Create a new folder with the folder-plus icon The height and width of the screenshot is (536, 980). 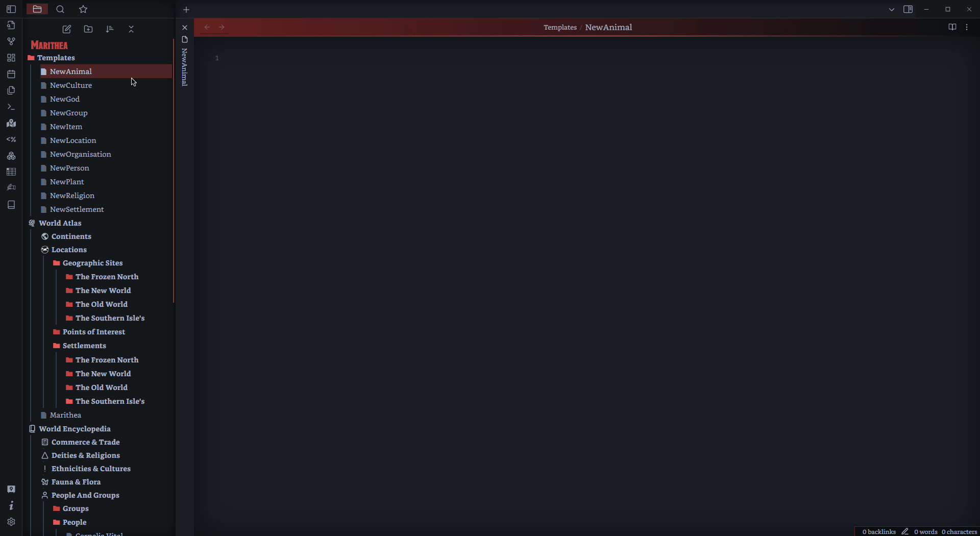[x=88, y=29]
